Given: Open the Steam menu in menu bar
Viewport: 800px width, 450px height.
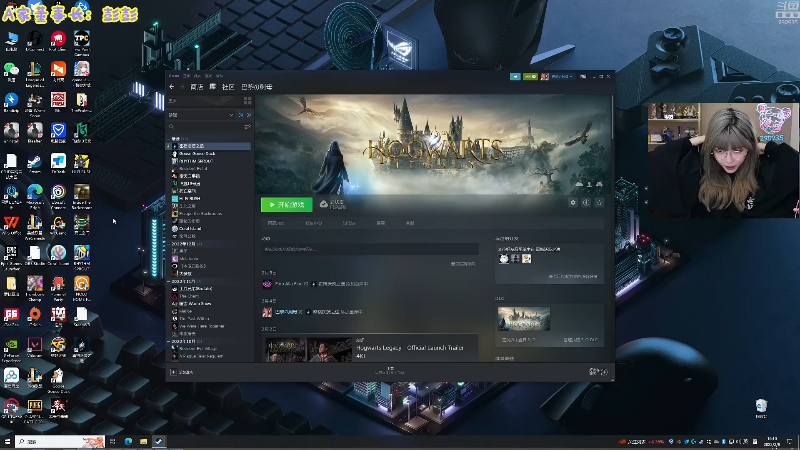Looking at the screenshot, I should point(173,76).
